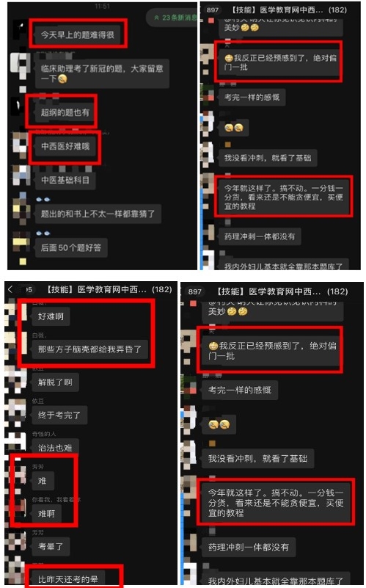Tap the back arrow in the chat header
Screen dimensions: 366x588
[x=10, y=289]
